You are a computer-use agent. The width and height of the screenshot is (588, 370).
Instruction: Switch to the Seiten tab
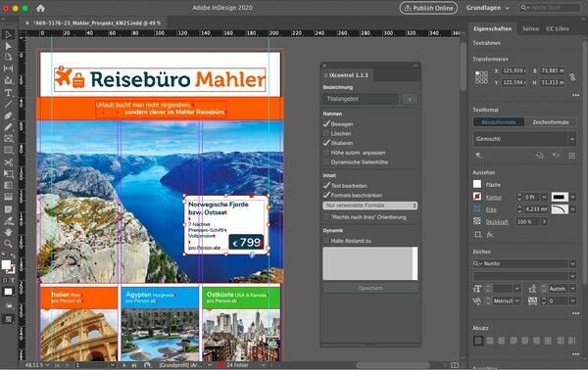[x=530, y=28]
